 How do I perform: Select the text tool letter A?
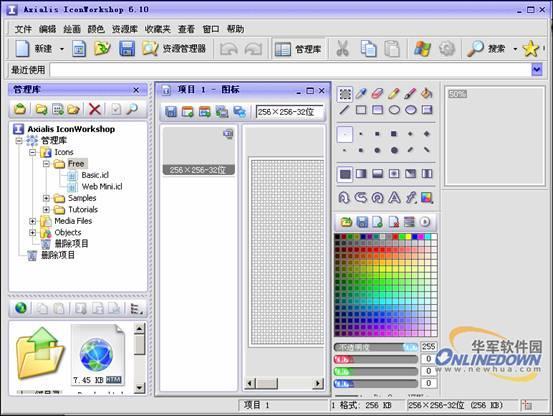394,197
